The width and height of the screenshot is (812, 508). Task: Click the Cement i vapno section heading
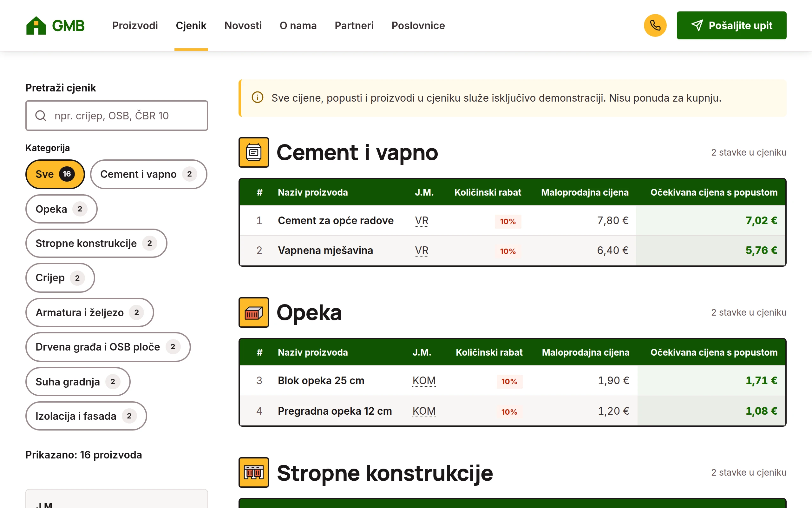tap(357, 152)
